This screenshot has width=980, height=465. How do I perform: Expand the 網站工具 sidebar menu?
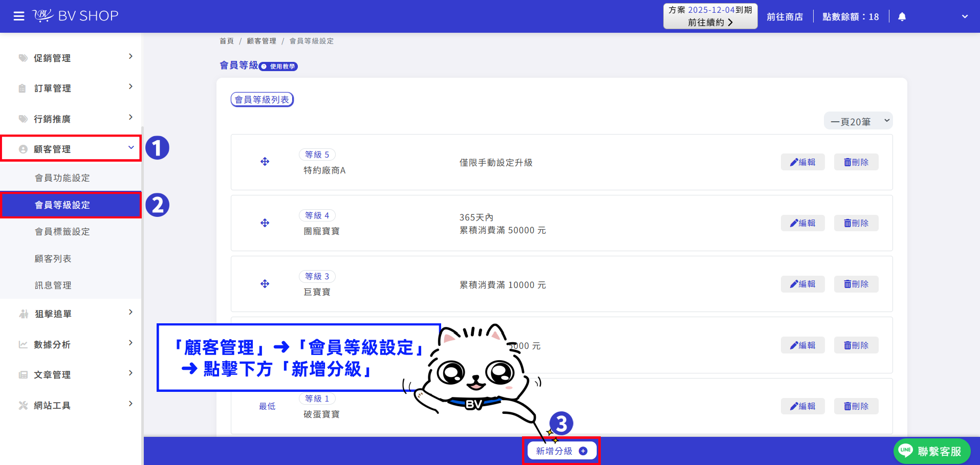[x=71, y=405]
